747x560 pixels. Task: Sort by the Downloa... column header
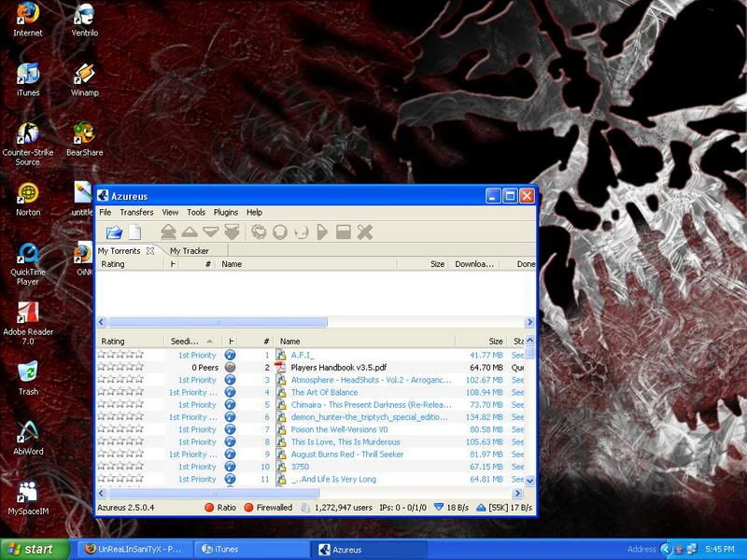(x=474, y=264)
